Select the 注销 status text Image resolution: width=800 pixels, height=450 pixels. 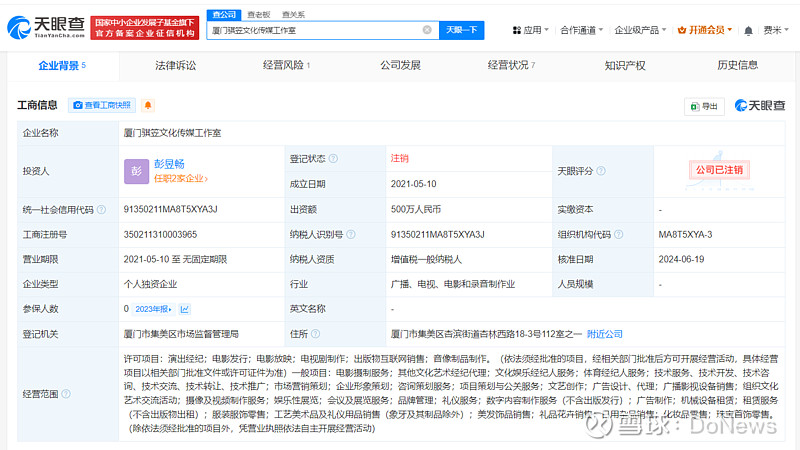click(x=399, y=159)
